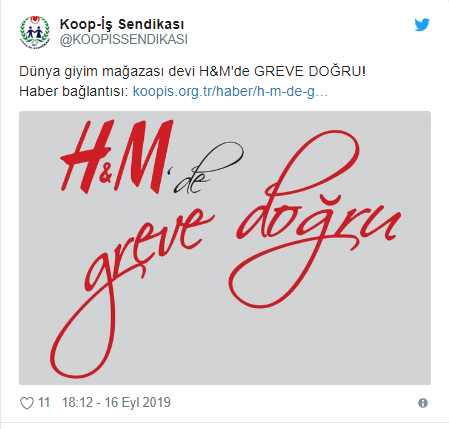
Task: Click the blue Twitter bird icon
Action: [x=422, y=25]
